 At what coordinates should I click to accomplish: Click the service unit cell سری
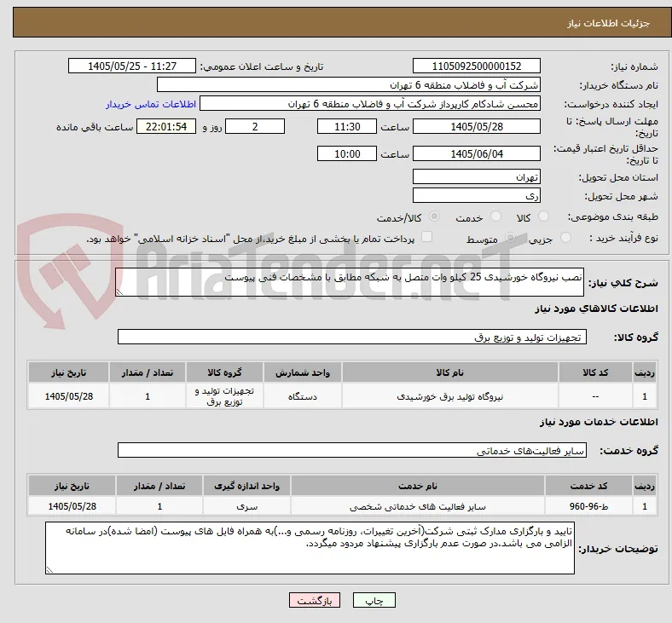(246, 506)
